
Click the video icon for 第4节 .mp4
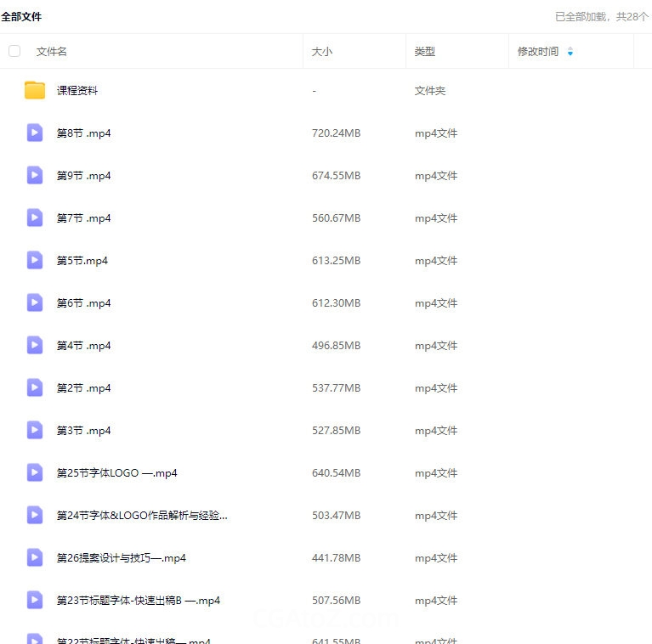pyautogui.click(x=35, y=345)
